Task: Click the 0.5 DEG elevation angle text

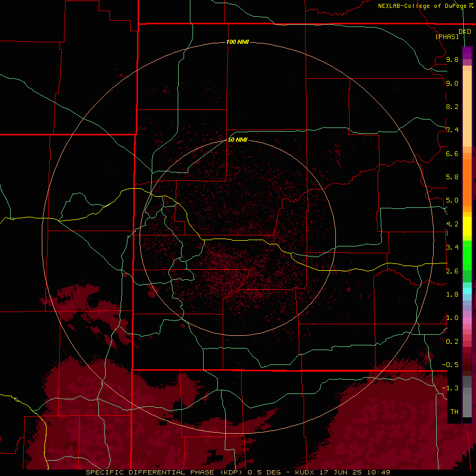Action: point(265,472)
